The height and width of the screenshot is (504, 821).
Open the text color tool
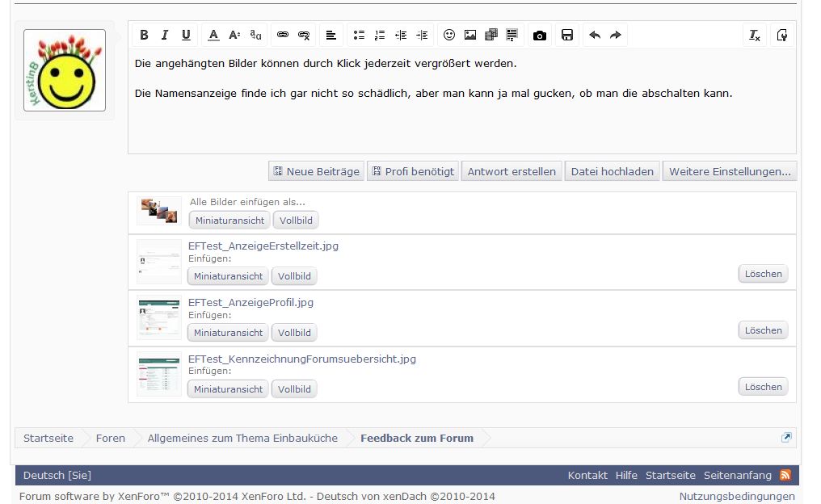[213, 35]
